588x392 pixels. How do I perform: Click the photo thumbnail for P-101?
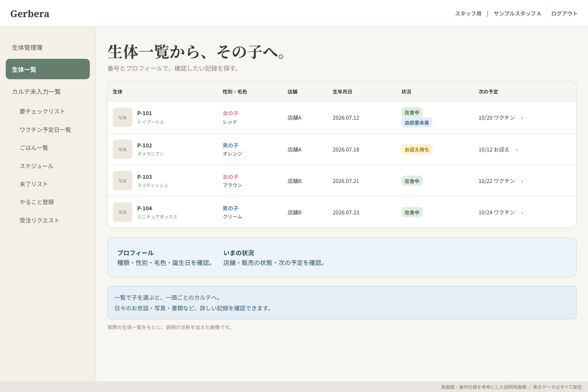[x=122, y=117]
